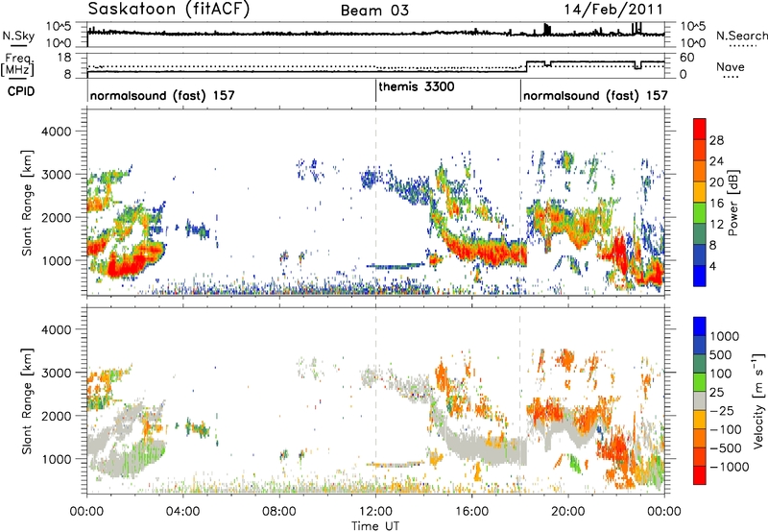Viewport: 768px width, 532px height.
Task: Select the 'Velocity [m s-1]' colorbar title
Action: click(758, 400)
